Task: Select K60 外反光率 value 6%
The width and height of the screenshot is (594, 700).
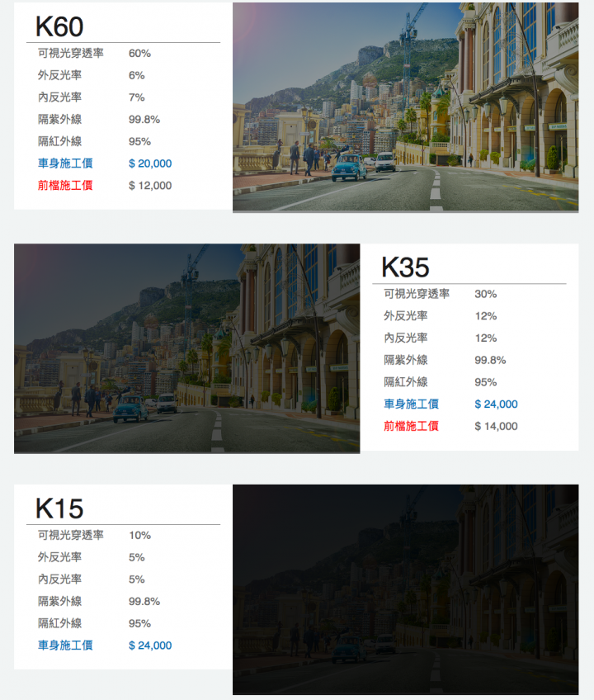Action: [137, 75]
